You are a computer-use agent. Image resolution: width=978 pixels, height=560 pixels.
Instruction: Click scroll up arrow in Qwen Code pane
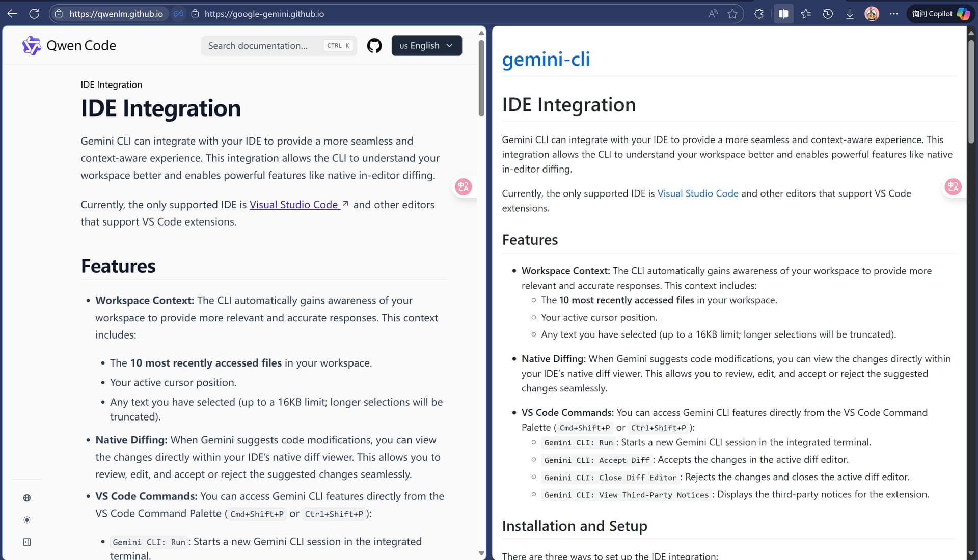(481, 33)
